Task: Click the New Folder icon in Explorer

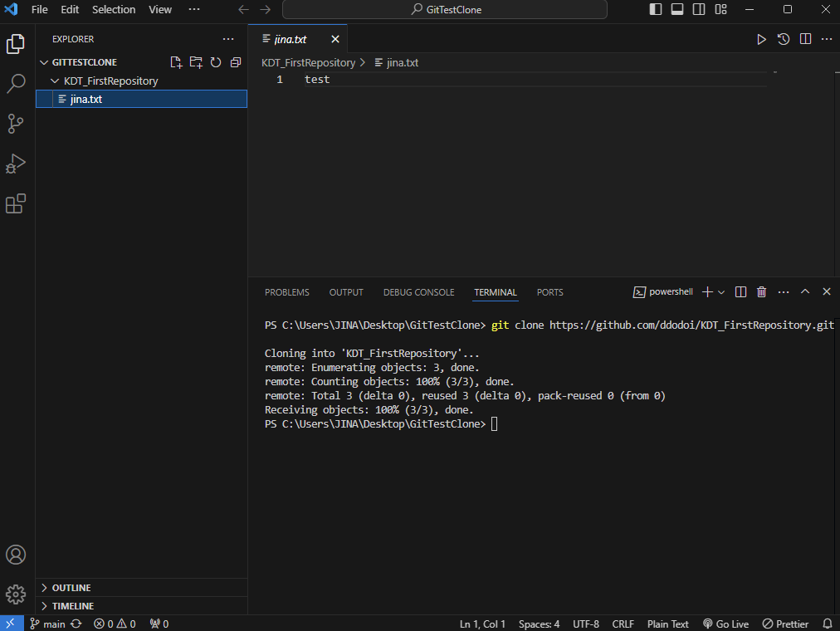Action: [x=196, y=62]
